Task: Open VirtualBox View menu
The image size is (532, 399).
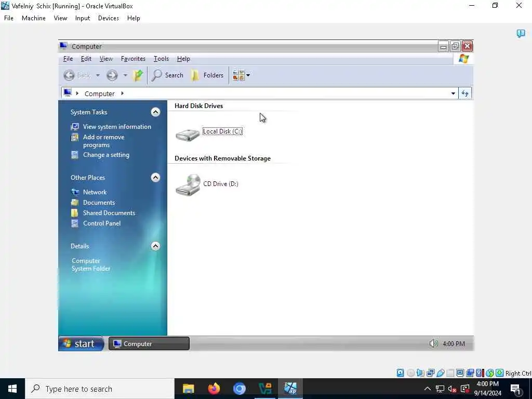Action: click(x=60, y=18)
